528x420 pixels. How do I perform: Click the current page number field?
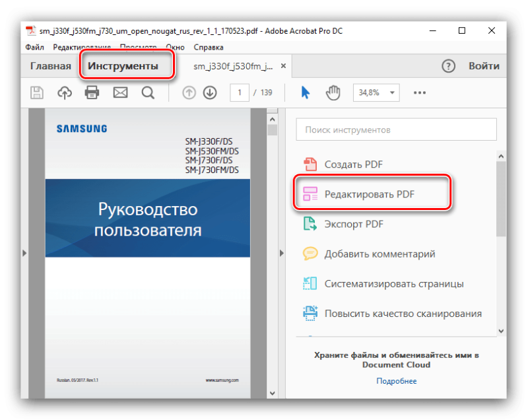[x=240, y=92]
